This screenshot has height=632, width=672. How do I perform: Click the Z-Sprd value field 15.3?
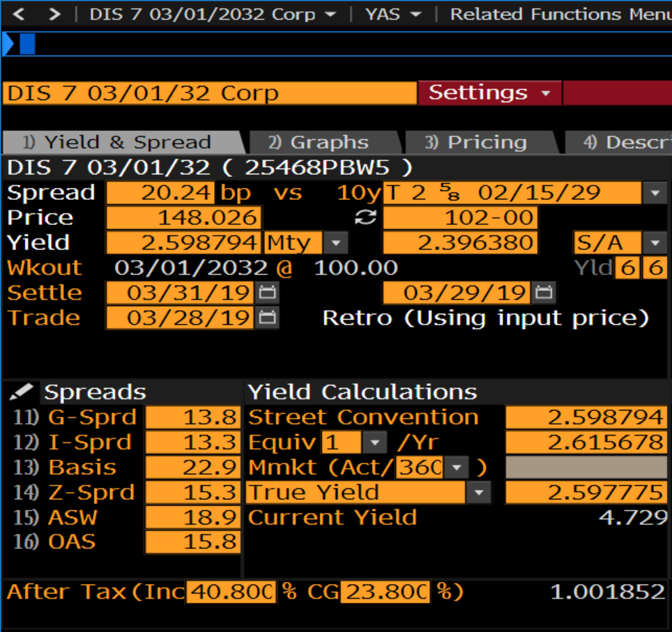[193, 493]
